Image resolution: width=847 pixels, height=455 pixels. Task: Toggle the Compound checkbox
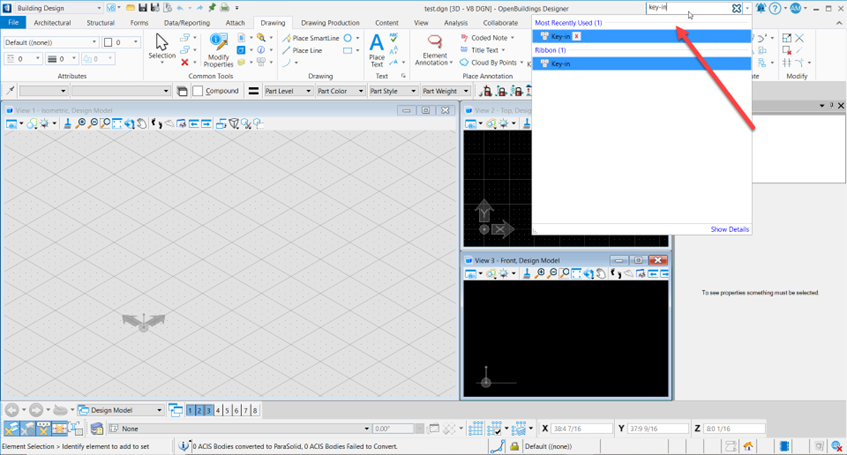tap(198, 91)
